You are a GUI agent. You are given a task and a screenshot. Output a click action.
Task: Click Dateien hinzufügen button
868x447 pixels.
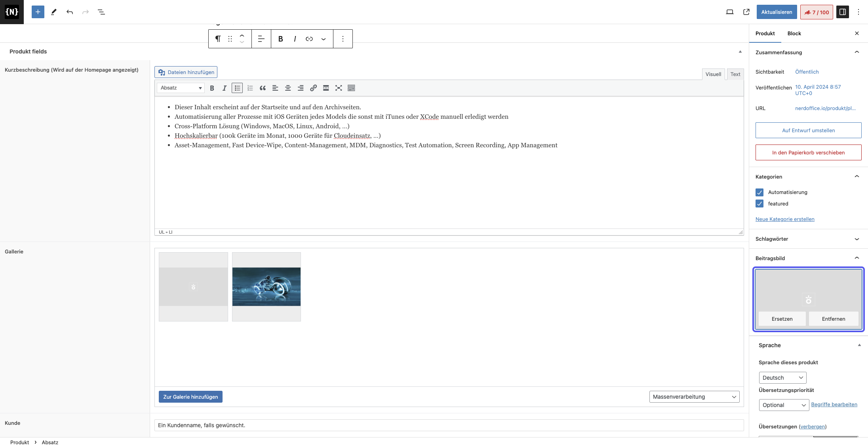coord(186,72)
